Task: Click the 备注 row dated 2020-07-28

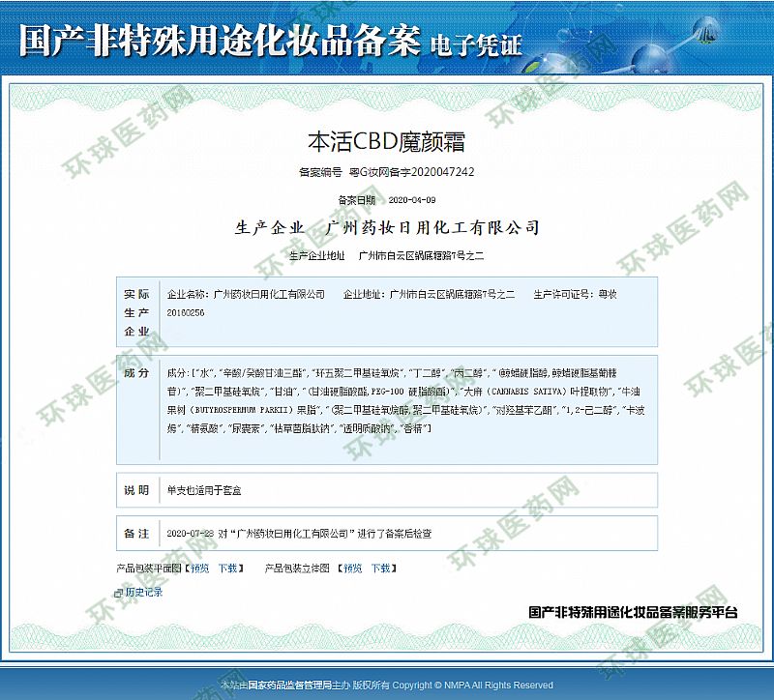Action: [298, 533]
